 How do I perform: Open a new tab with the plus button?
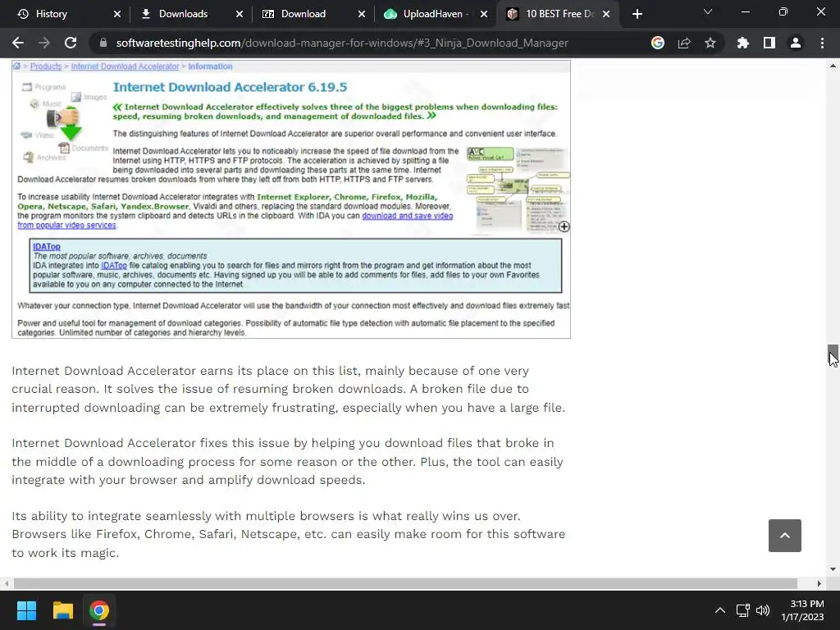coord(637,14)
